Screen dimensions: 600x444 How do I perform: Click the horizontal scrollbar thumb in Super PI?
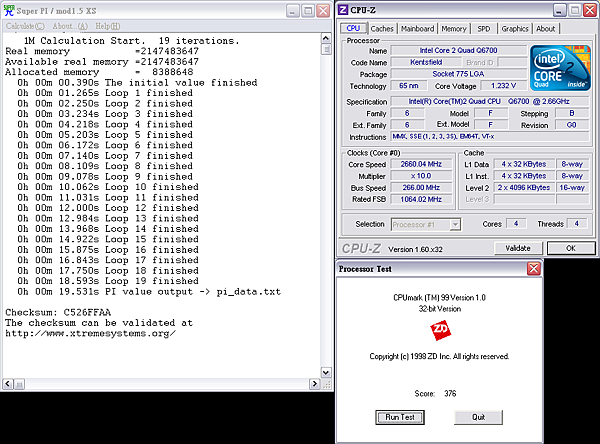[20, 384]
